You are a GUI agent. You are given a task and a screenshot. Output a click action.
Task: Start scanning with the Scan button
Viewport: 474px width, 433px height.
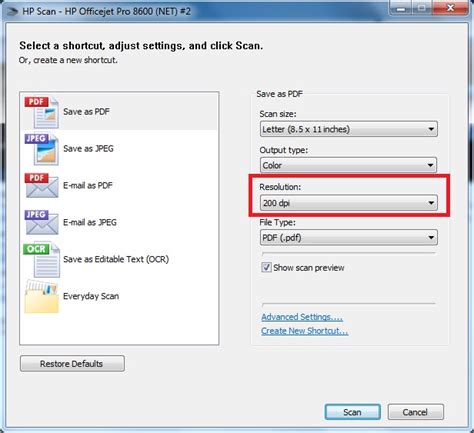coord(353,412)
